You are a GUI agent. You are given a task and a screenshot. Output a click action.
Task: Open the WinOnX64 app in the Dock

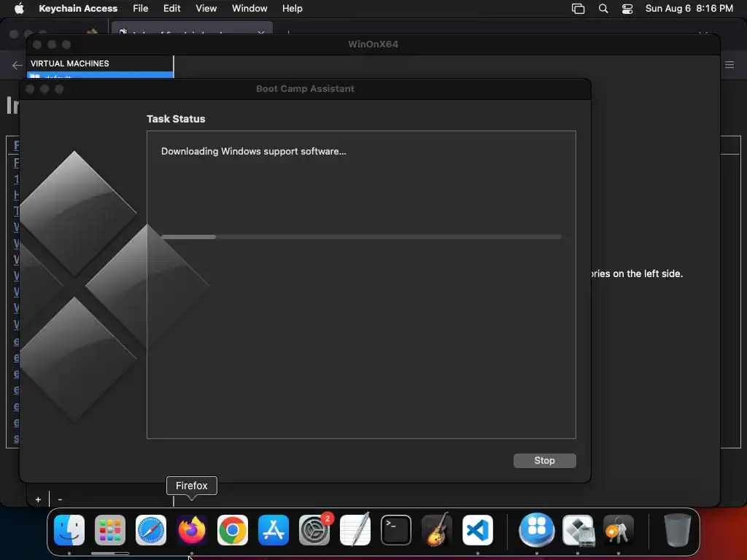click(537, 529)
